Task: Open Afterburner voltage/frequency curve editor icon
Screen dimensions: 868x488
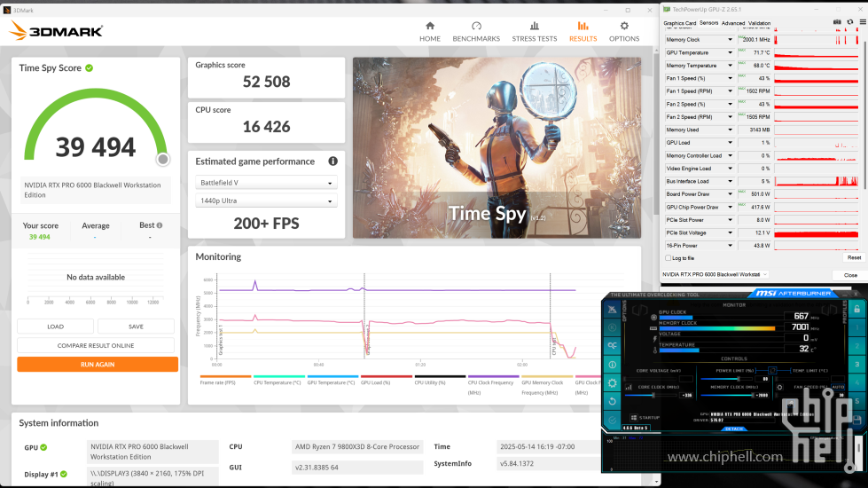Action: click(629, 387)
